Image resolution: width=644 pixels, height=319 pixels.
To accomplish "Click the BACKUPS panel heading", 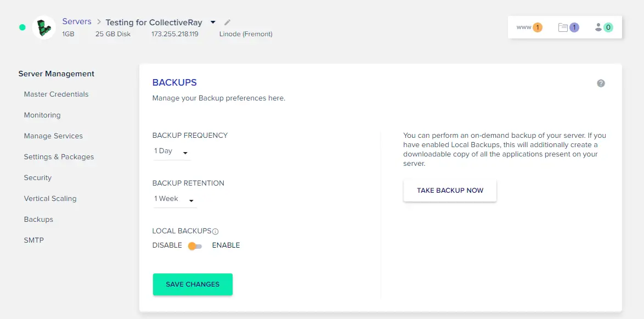I will (x=174, y=82).
